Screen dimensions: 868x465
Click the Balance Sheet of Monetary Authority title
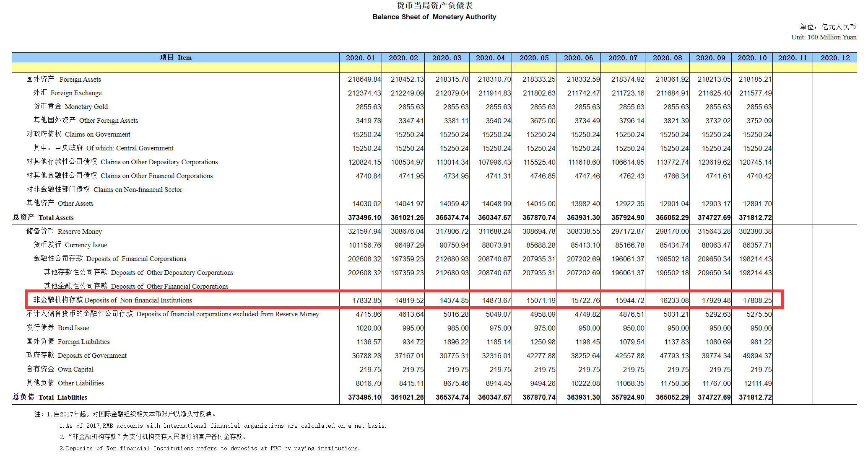click(x=434, y=17)
